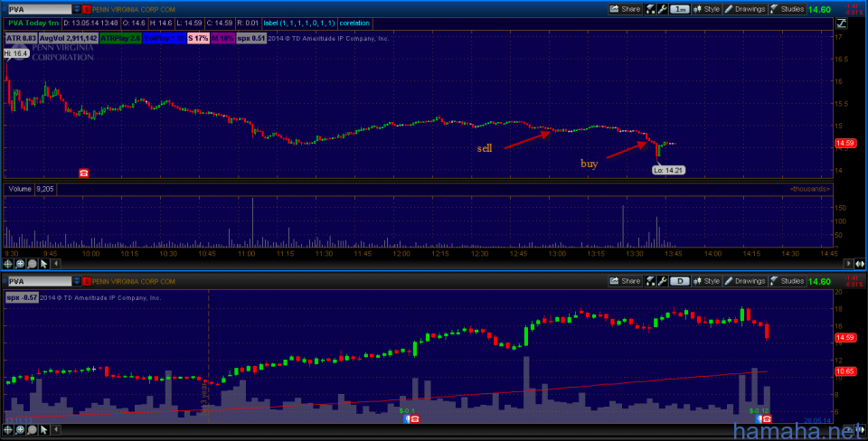Click the green 14.60 last price on upper toolbar
Screen dimensions: 868x441
(819, 9)
